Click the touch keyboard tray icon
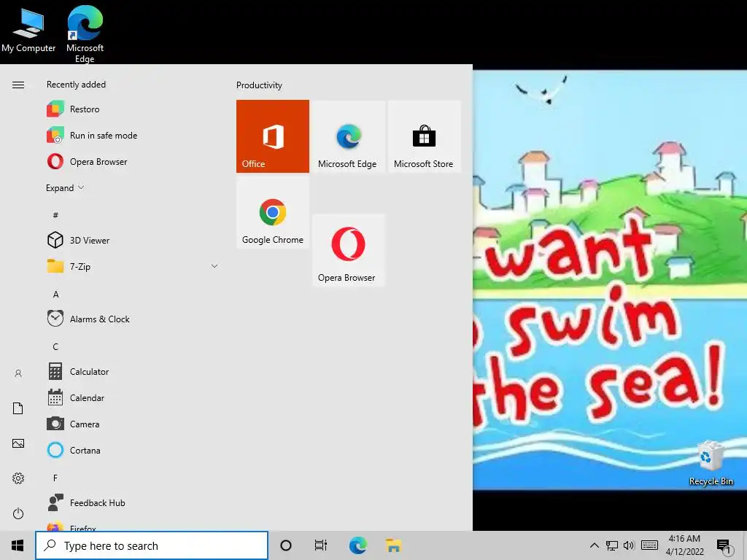The width and height of the screenshot is (747, 560). 649,545
